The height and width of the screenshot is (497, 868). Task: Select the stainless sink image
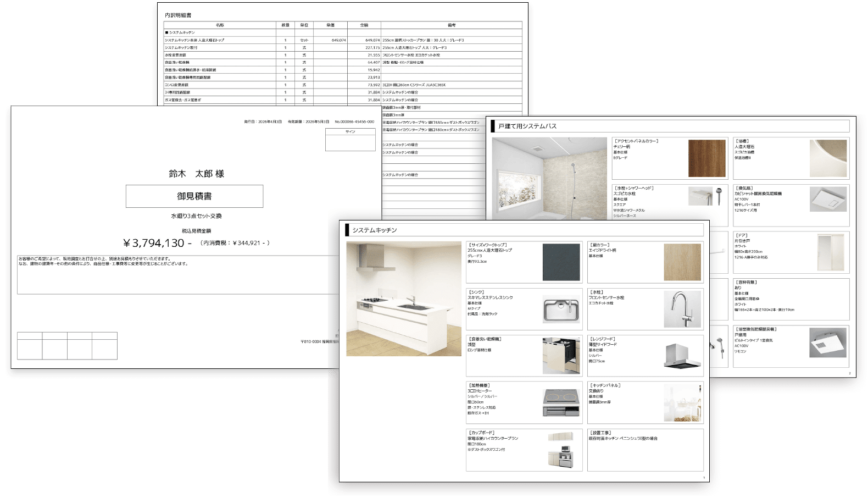point(561,310)
